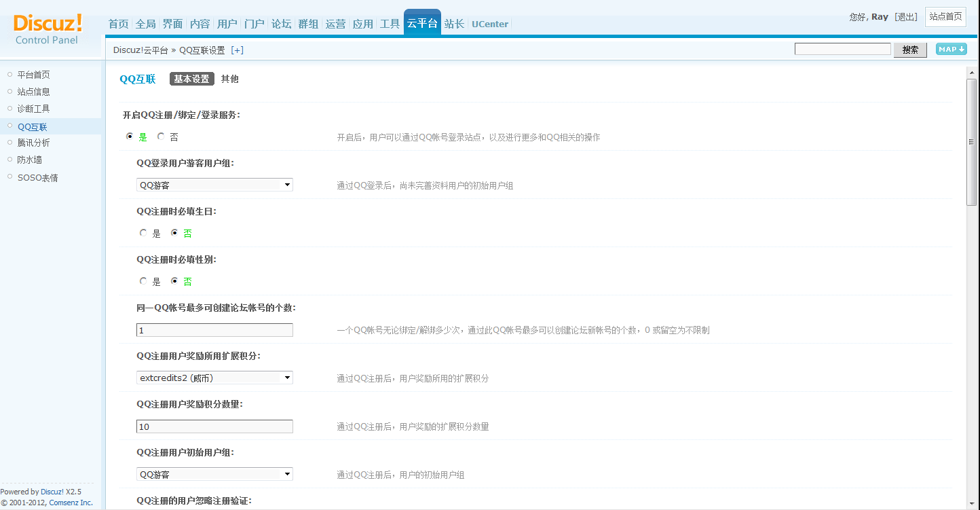Click the 站点首页 button
980x510 pixels.
pyautogui.click(x=945, y=17)
